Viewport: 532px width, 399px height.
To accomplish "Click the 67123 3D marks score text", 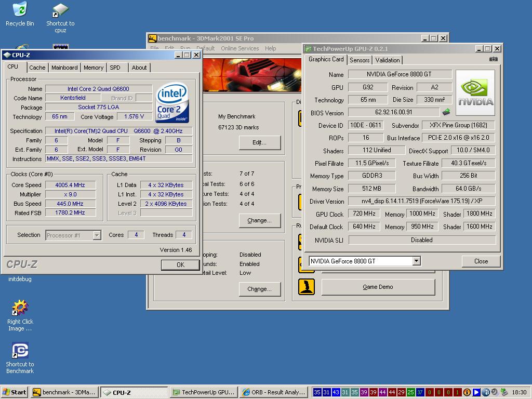I will pyautogui.click(x=238, y=128).
